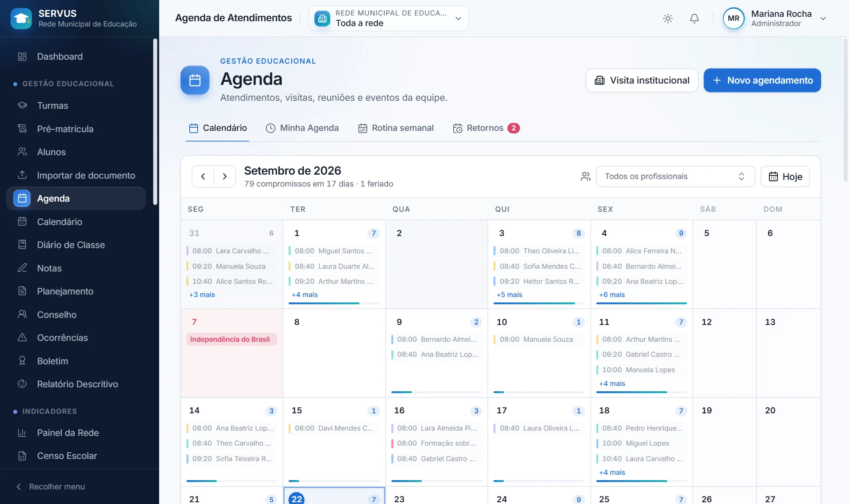Expand the Rede Municipal network selector
Screen dimensions: 849x504
tap(388, 19)
